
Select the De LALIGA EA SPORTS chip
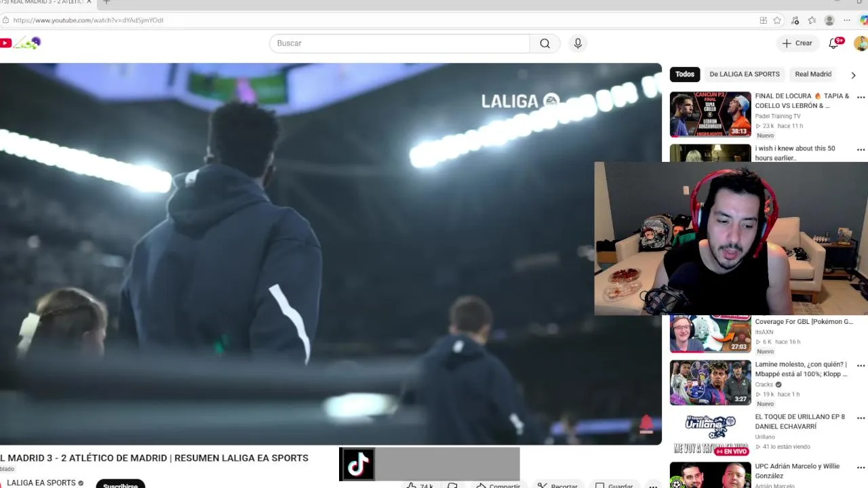(745, 74)
